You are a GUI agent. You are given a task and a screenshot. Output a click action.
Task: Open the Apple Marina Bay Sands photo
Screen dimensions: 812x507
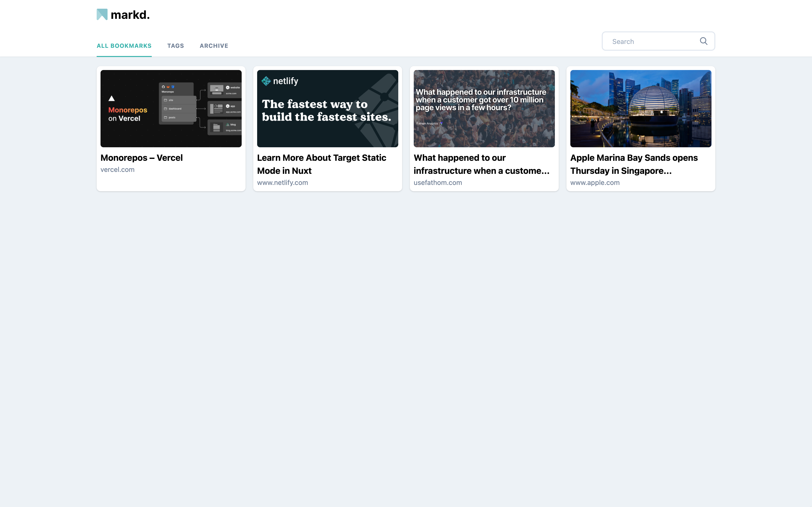(640, 108)
